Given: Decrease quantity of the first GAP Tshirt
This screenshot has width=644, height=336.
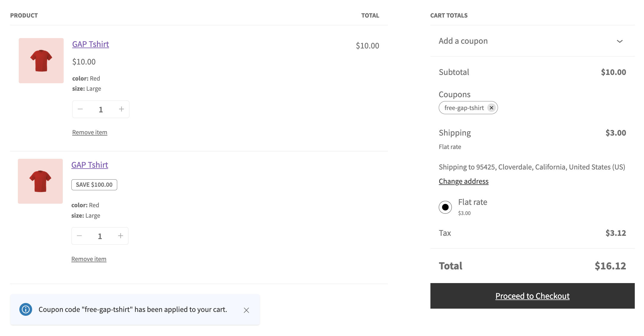Looking at the screenshot, I should (x=80, y=109).
